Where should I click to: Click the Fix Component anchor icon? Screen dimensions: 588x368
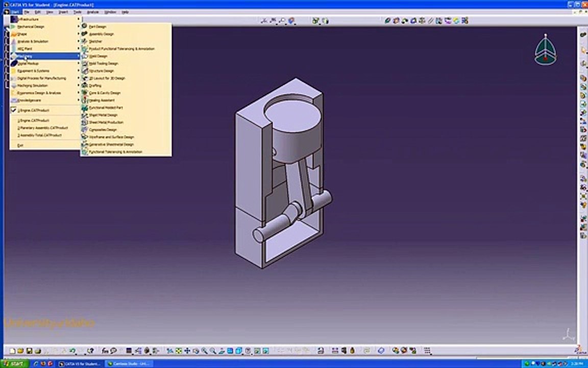pyautogui.click(x=422, y=20)
